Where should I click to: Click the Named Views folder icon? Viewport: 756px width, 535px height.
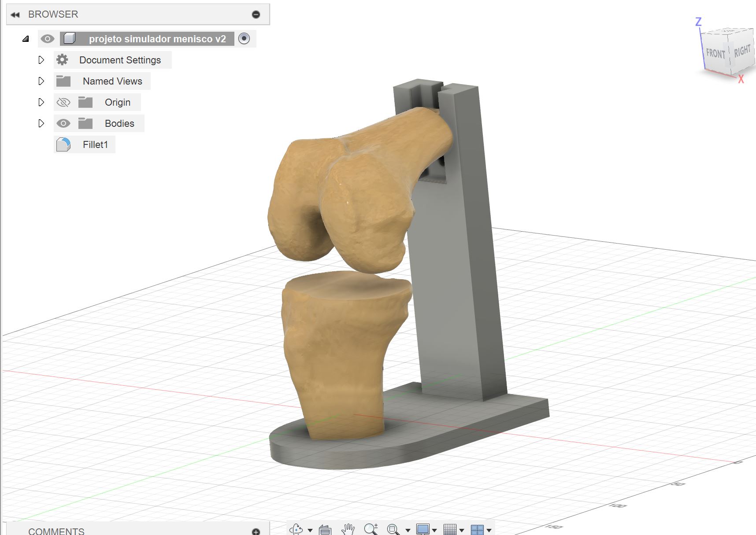[x=63, y=81]
